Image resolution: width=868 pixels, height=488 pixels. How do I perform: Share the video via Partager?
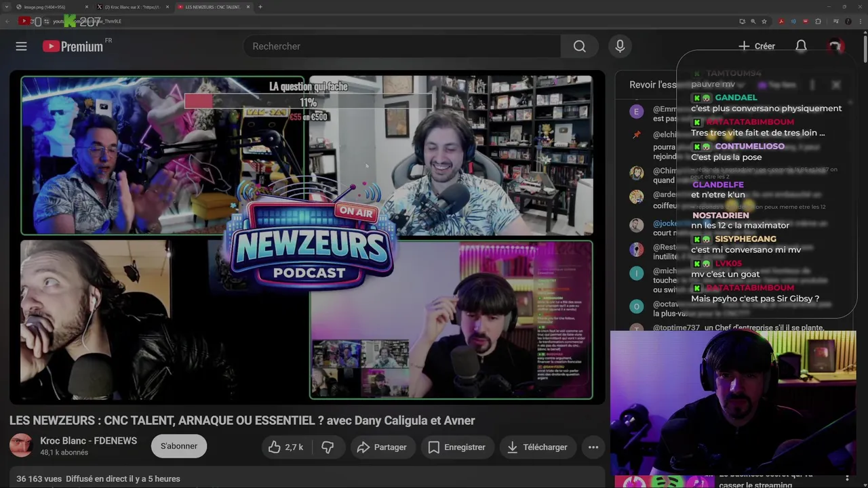382,447
